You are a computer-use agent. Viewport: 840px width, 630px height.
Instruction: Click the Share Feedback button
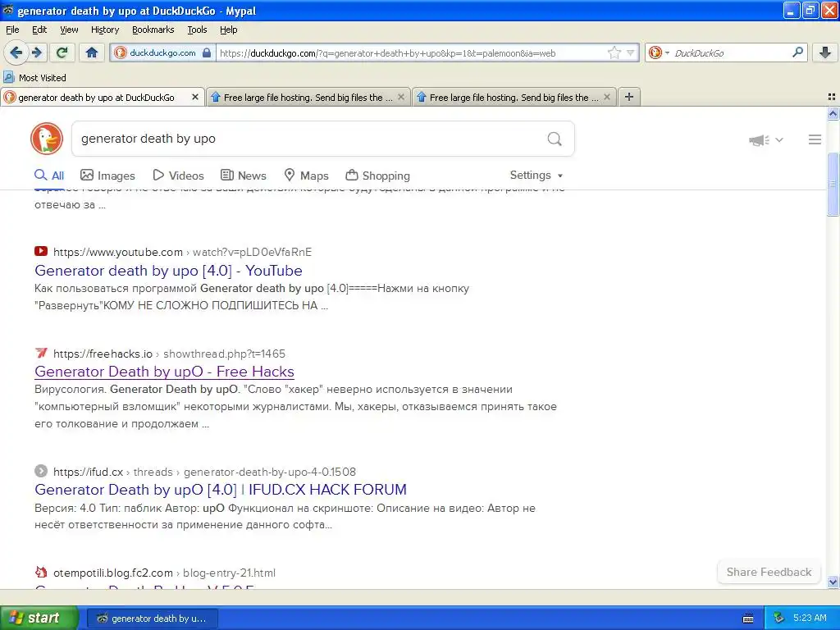[769, 572]
